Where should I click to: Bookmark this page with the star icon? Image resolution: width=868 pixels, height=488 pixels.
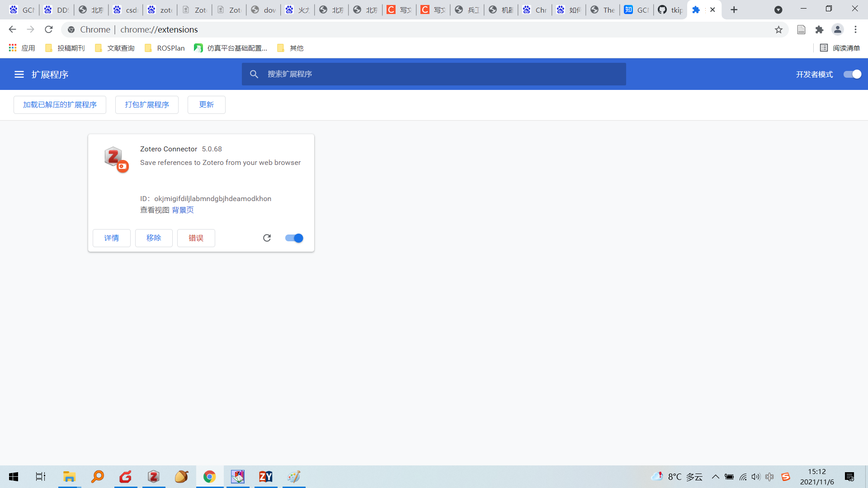pos(778,30)
